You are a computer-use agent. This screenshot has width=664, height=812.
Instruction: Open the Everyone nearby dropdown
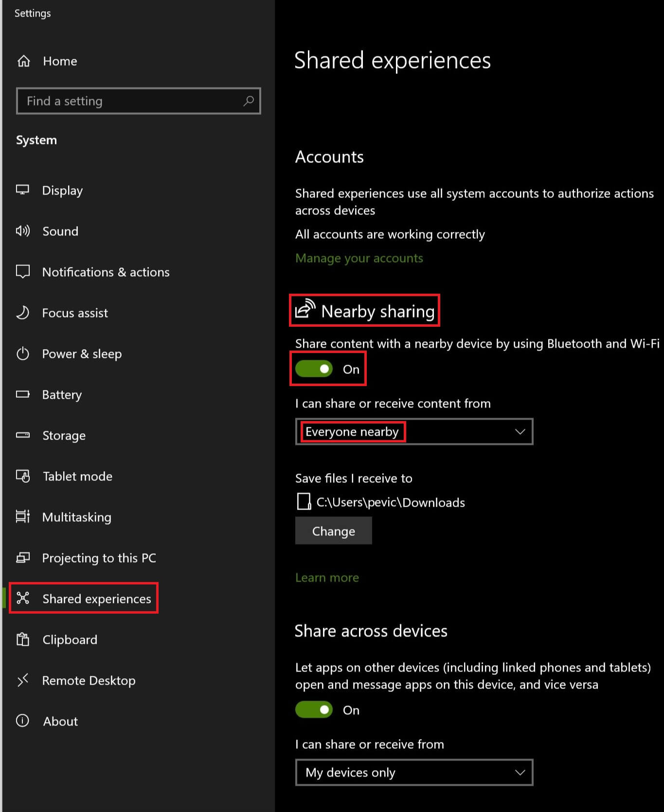coord(414,432)
